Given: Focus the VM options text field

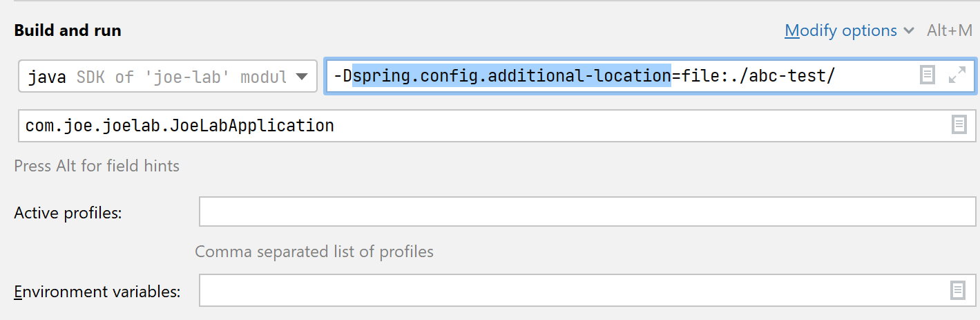Looking at the screenshot, I should click(877, 76).
